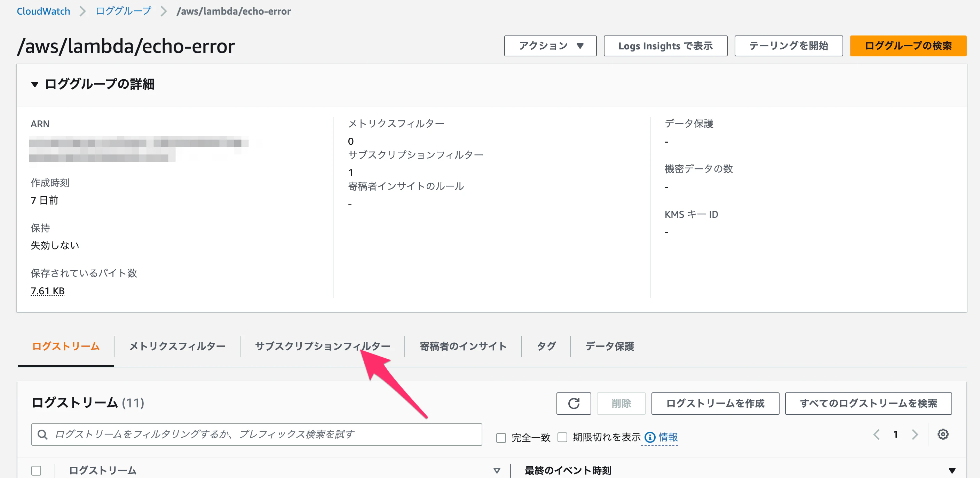Open the 情報 help link
This screenshot has width=980, height=478.
click(x=668, y=437)
